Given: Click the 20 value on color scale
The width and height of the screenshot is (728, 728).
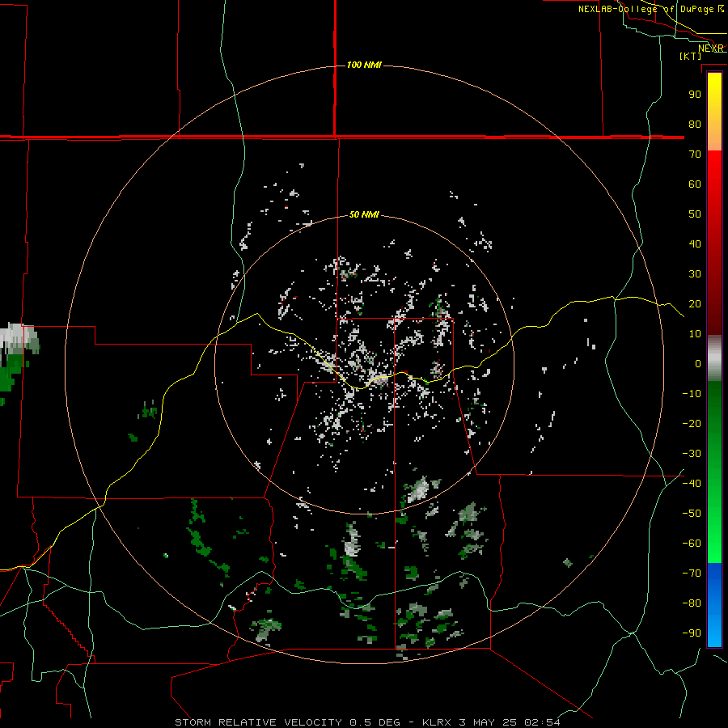Looking at the screenshot, I should [x=695, y=303].
